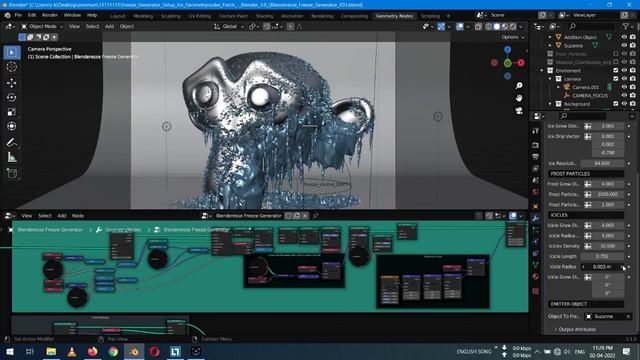Screen dimensions: 640x360
Task: Click the pin icon in node editor header
Action: [316, 216]
